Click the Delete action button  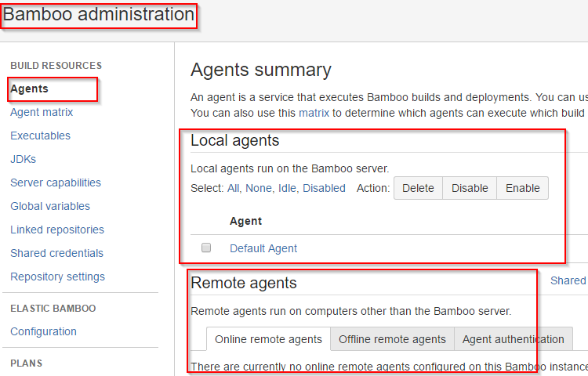[418, 188]
